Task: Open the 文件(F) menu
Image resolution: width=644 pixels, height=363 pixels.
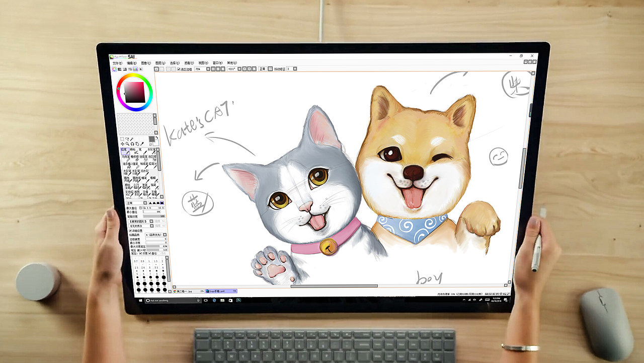Action: (117, 63)
